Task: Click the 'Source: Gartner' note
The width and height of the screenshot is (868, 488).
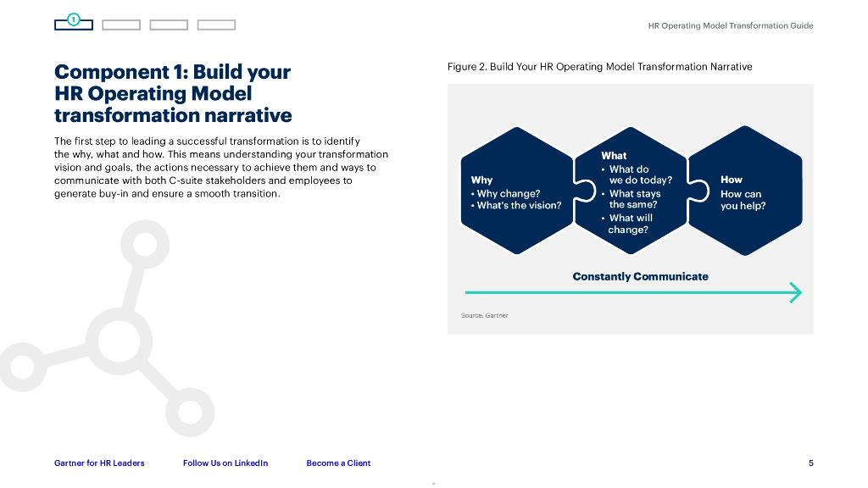Action: 484,315
